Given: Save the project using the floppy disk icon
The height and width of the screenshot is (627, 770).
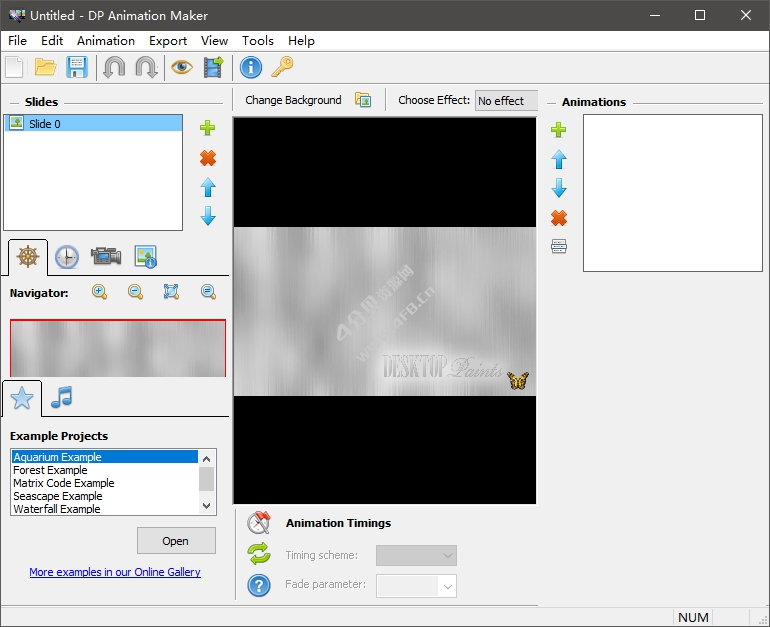Looking at the screenshot, I should pos(77,67).
